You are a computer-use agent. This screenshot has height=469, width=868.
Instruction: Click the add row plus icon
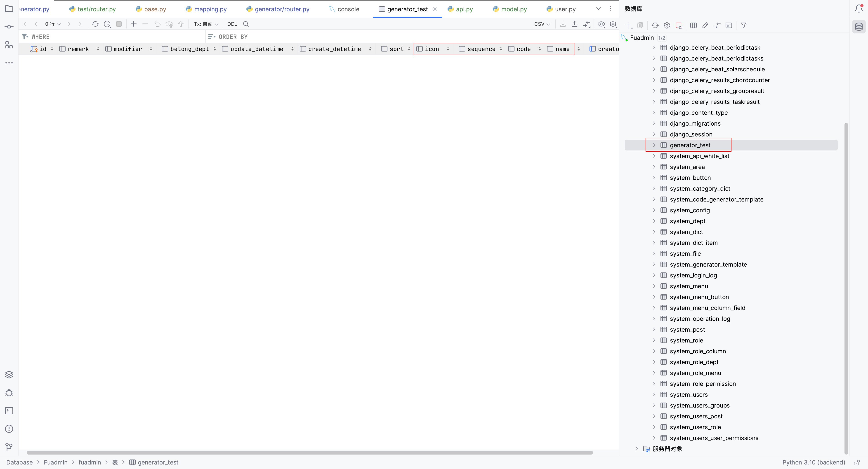click(x=134, y=24)
